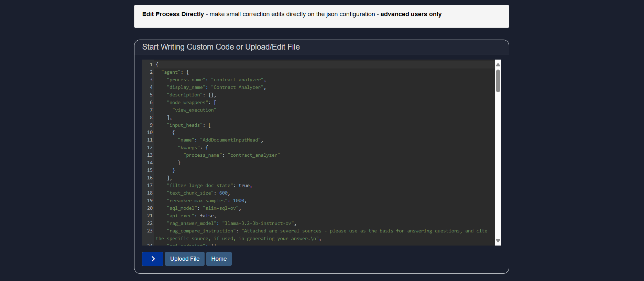644x281 pixels.
Task: Click the "rag_compare_instruction" key
Action: 201,231
